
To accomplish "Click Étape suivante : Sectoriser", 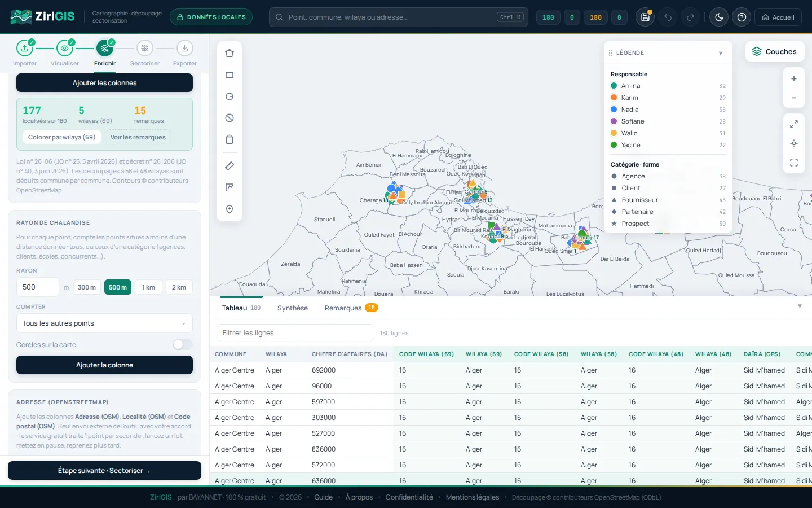I will [104, 471].
